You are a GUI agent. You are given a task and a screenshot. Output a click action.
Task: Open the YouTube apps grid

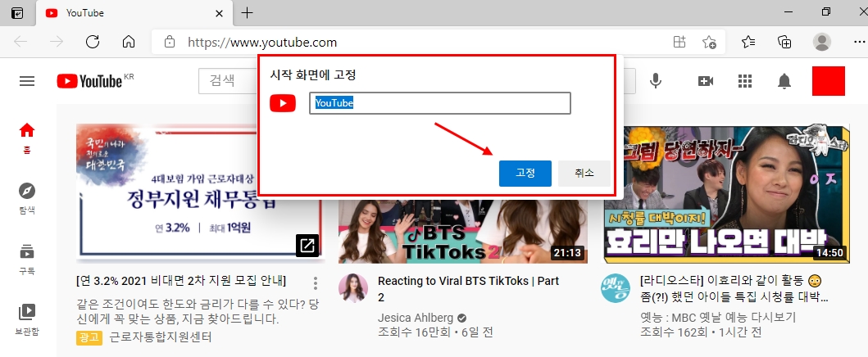click(x=745, y=81)
